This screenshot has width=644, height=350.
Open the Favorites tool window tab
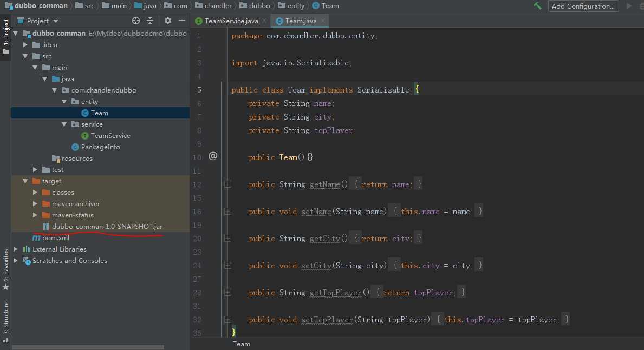tap(6, 269)
